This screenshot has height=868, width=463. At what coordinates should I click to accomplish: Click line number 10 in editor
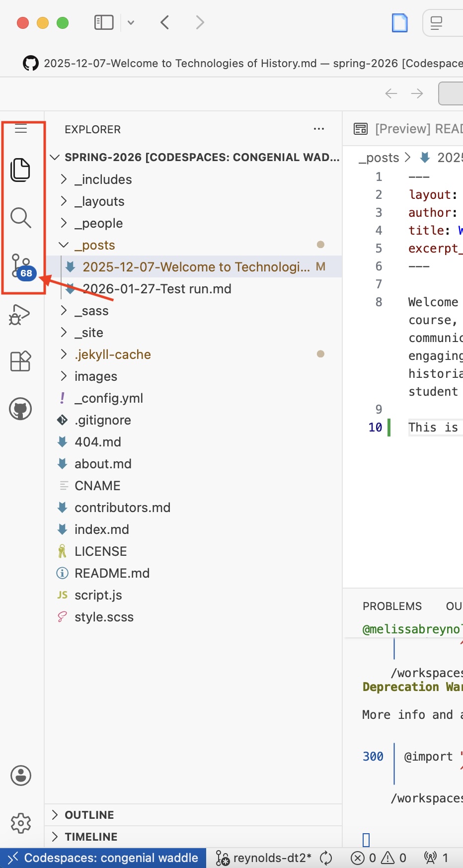375,427
